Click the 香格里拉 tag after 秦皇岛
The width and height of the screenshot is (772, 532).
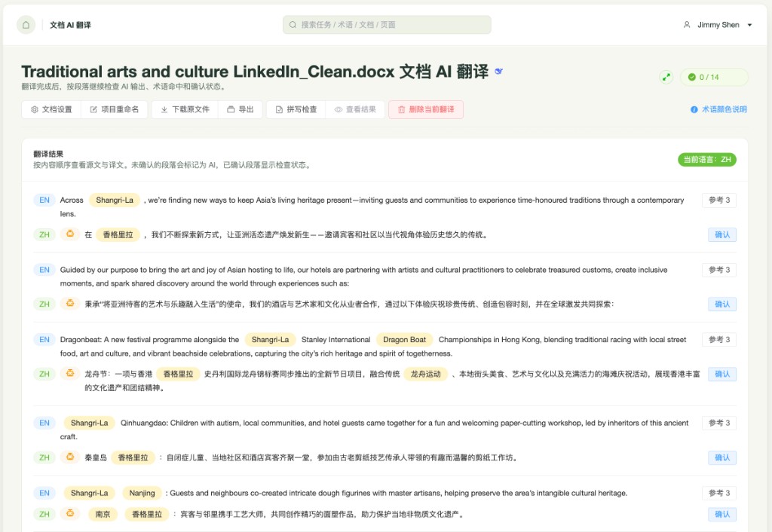click(133, 457)
